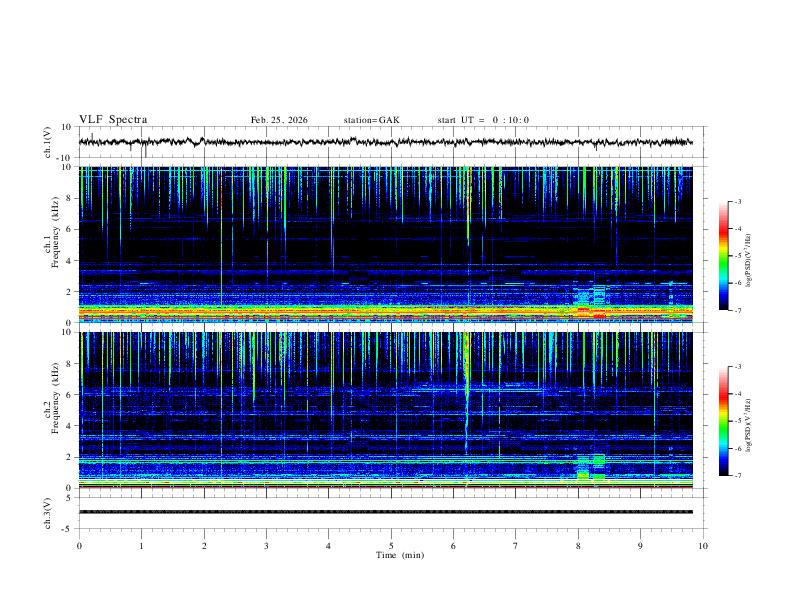Screen dimensions: 792x612
Task: Click the "-7" tick on ch.2 color bar
Action: click(x=738, y=476)
